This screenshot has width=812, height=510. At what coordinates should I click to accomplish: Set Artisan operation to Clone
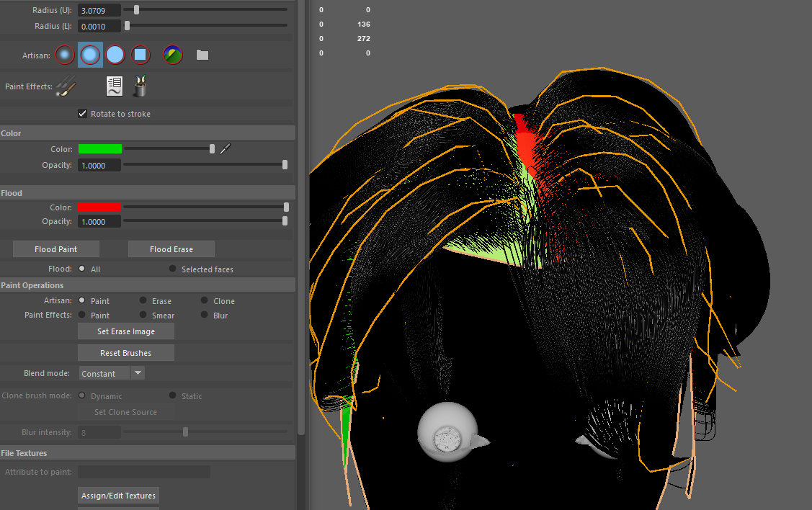(x=205, y=301)
